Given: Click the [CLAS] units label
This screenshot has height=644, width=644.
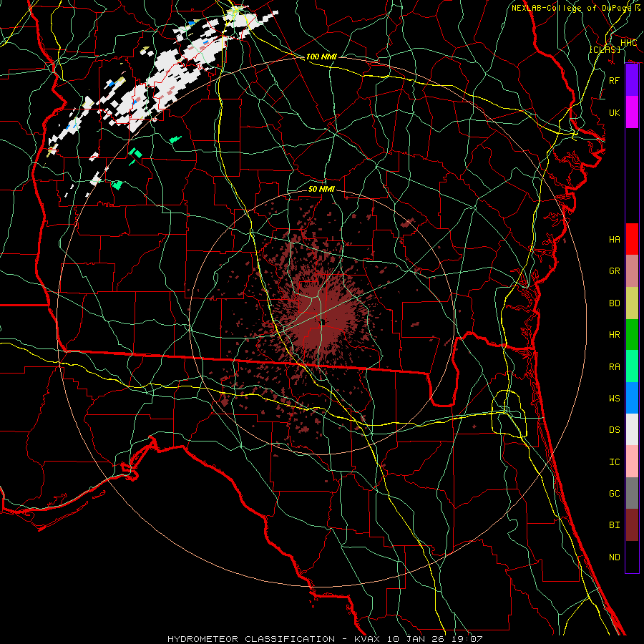Looking at the screenshot, I should click(605, 49).
